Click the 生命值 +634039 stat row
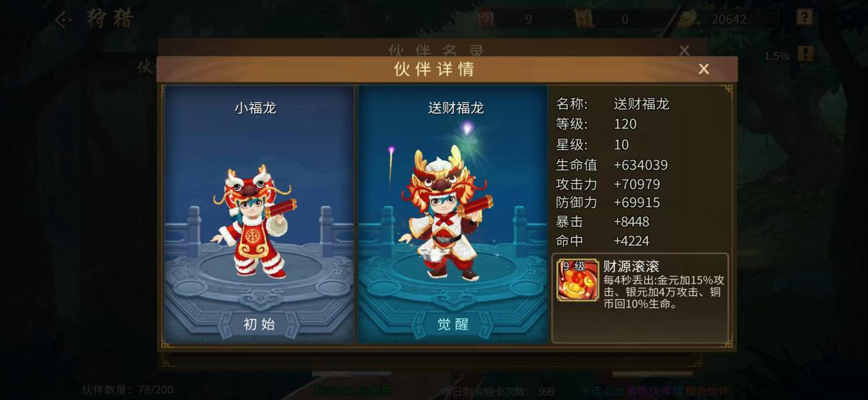This screenshot has width=868, height=400. pos(612,165)
